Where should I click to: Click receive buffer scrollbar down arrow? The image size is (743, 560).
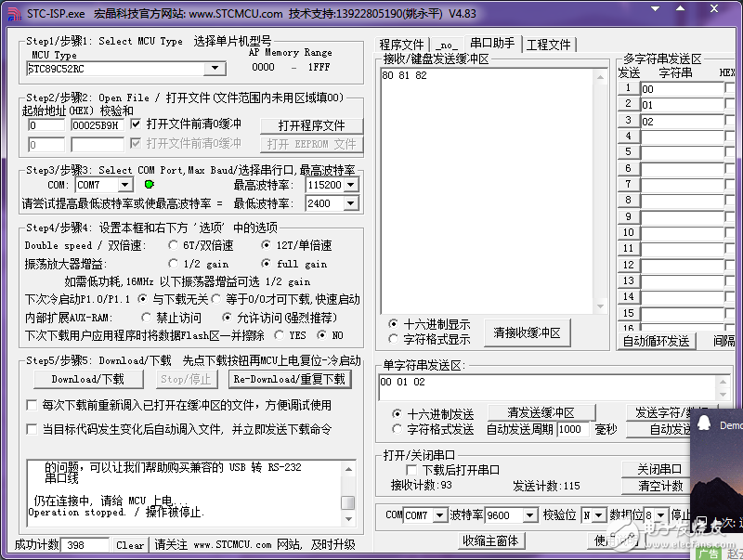coord(600,306)
